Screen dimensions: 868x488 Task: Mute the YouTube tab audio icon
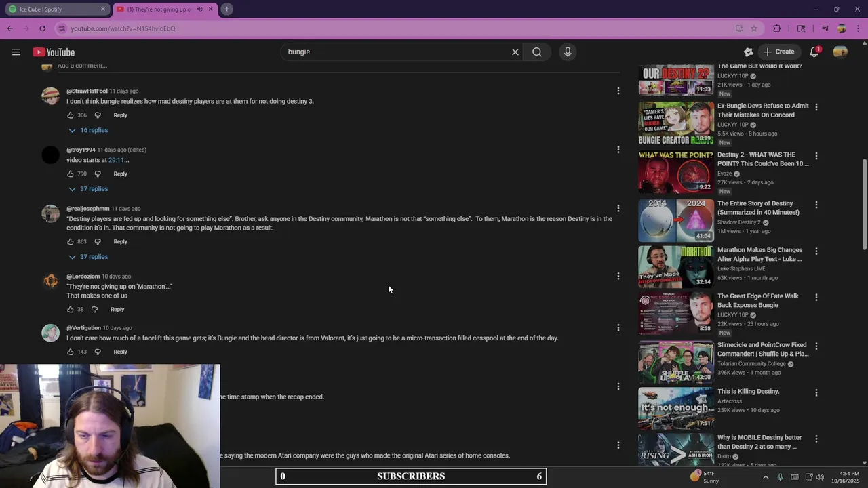199,9
